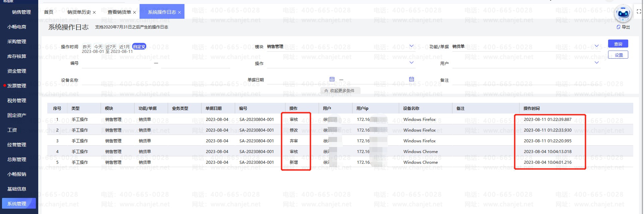Open 小畅电商 in the sidebar

pos(17,27)
